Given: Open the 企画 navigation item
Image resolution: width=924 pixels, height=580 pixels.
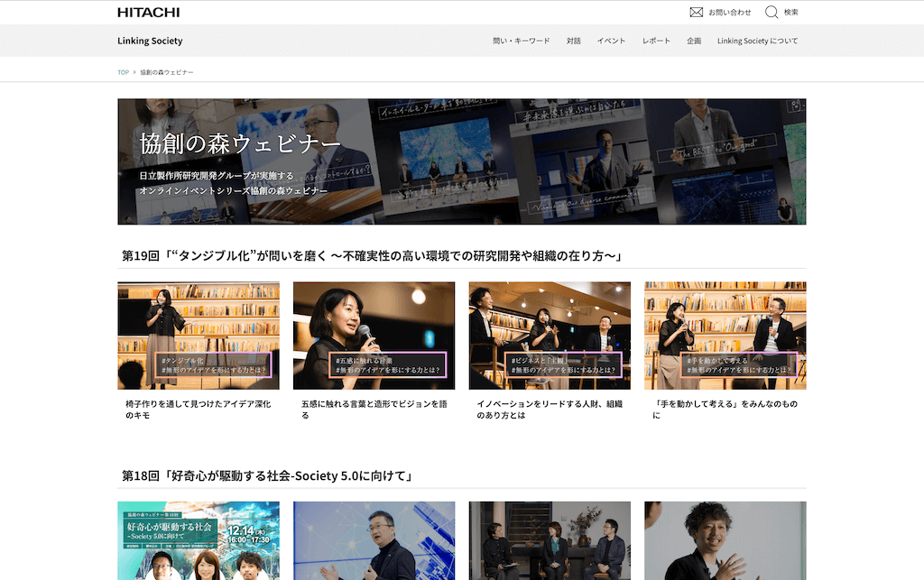Looking at the screenshot, I should 693,41.
